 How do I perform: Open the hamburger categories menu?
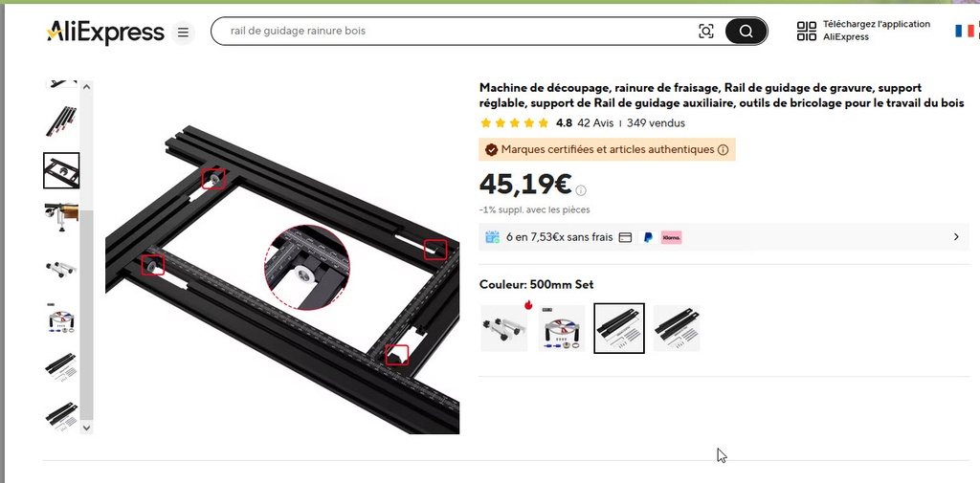click(183, 33)
